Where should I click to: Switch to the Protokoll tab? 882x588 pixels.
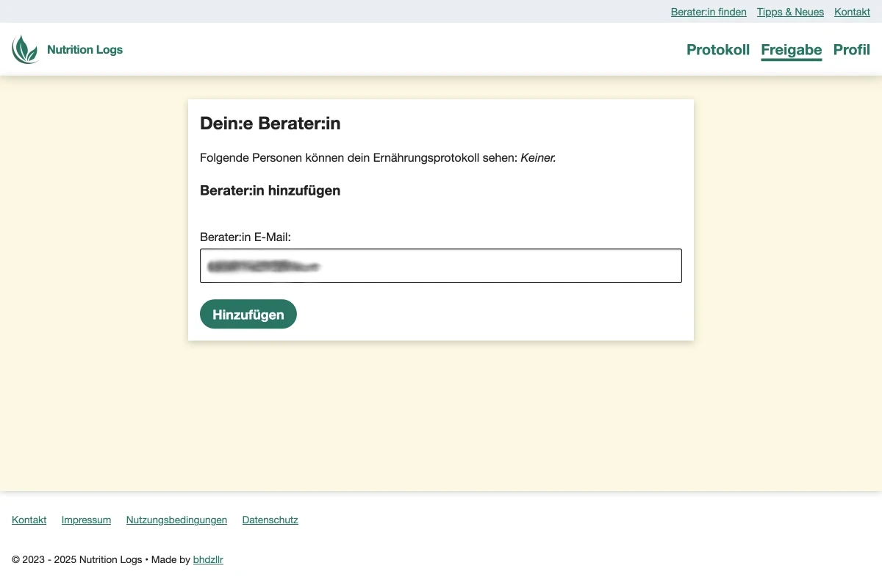click(x=718, y=50)
